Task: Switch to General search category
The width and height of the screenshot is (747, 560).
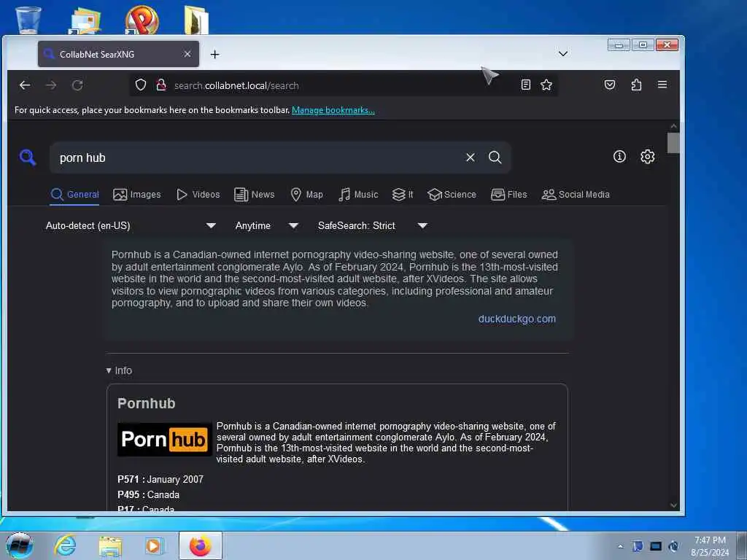Action: click(75, 194)
